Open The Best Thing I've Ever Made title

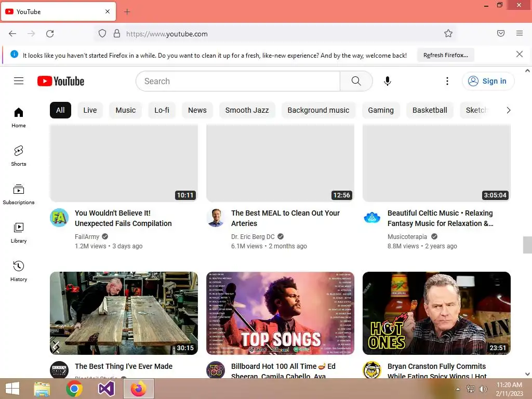[124, 366]
